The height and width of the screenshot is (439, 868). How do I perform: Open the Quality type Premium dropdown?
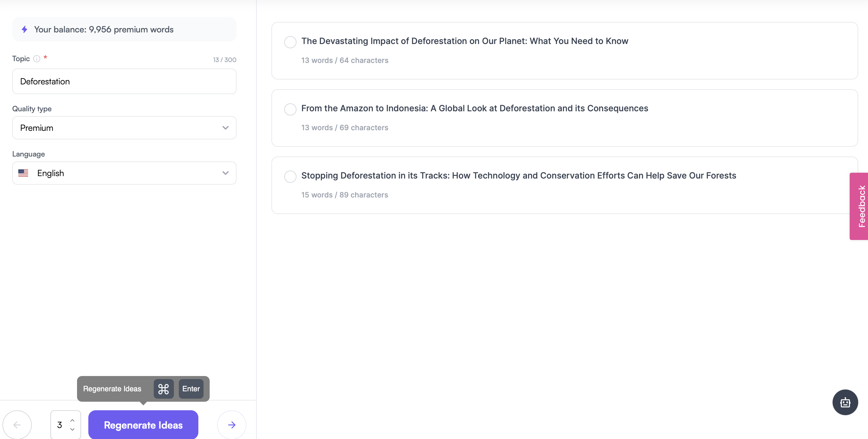[124, 128]
